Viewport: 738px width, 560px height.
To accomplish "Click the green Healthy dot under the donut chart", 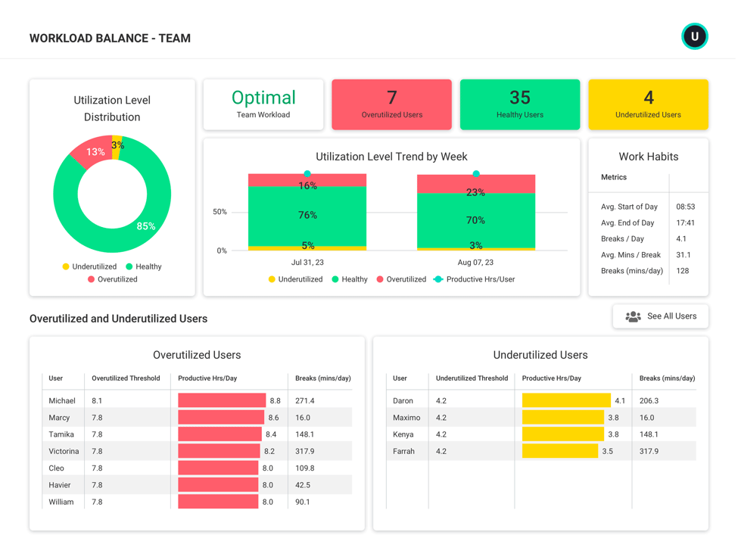I will point(130,266).
